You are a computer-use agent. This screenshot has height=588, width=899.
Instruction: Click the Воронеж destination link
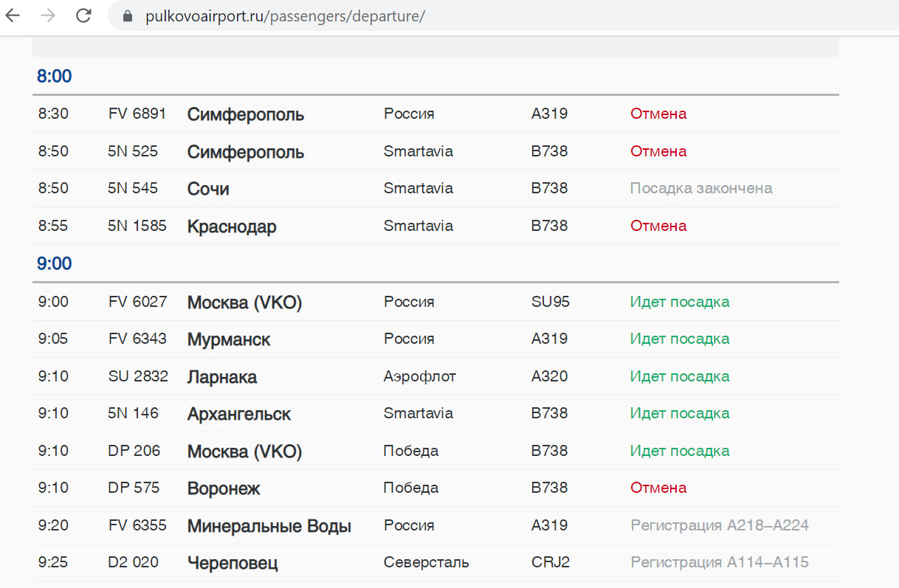click(x=224, y=488)
